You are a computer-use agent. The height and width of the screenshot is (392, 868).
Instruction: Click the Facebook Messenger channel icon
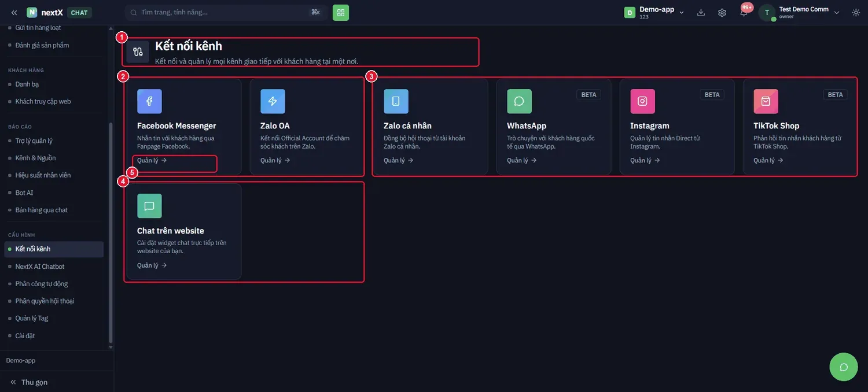point(149,101)
